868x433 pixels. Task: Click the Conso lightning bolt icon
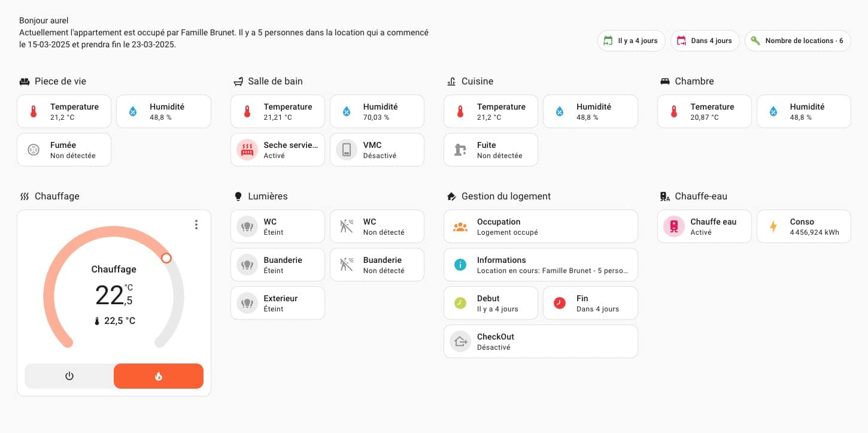pos(773,226)
